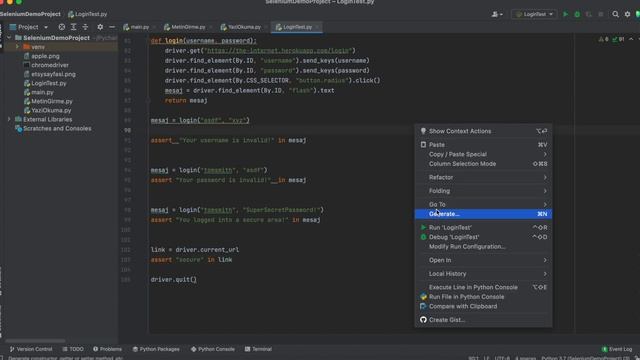Screen dimensions: 640x360
Task: Open the TODO tool window
Action: [x=73, y=349]
